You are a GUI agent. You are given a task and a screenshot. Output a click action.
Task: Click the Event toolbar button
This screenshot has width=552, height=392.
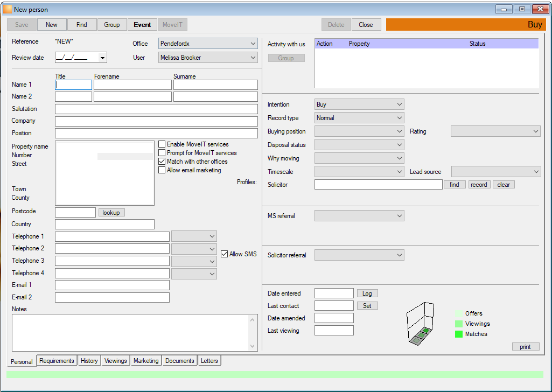142,25
